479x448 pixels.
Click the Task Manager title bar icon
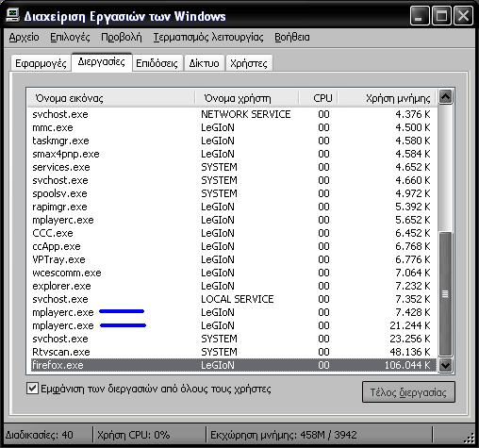13,15
